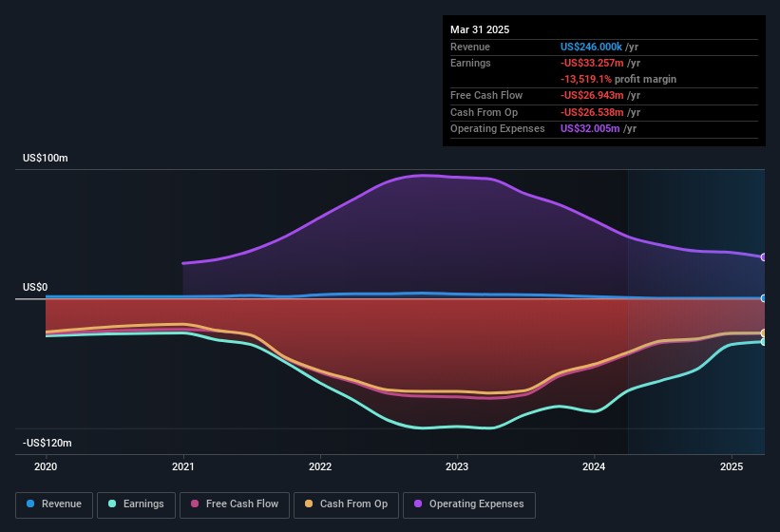Click the purple Operating Expenses end marker
The width and height of the screenshot is (780, 532).
click(764, 257)
